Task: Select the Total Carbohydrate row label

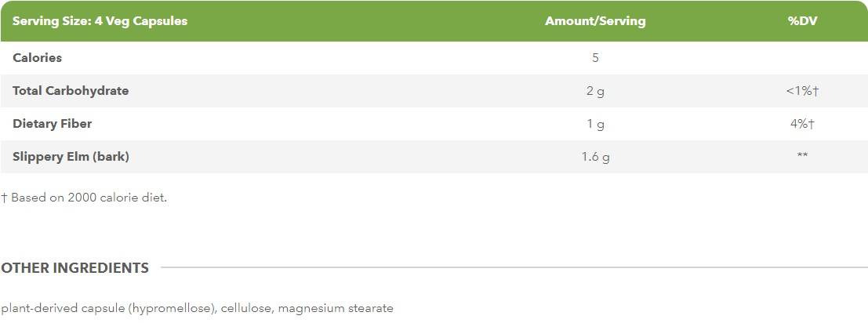Action: coord(71,90)
